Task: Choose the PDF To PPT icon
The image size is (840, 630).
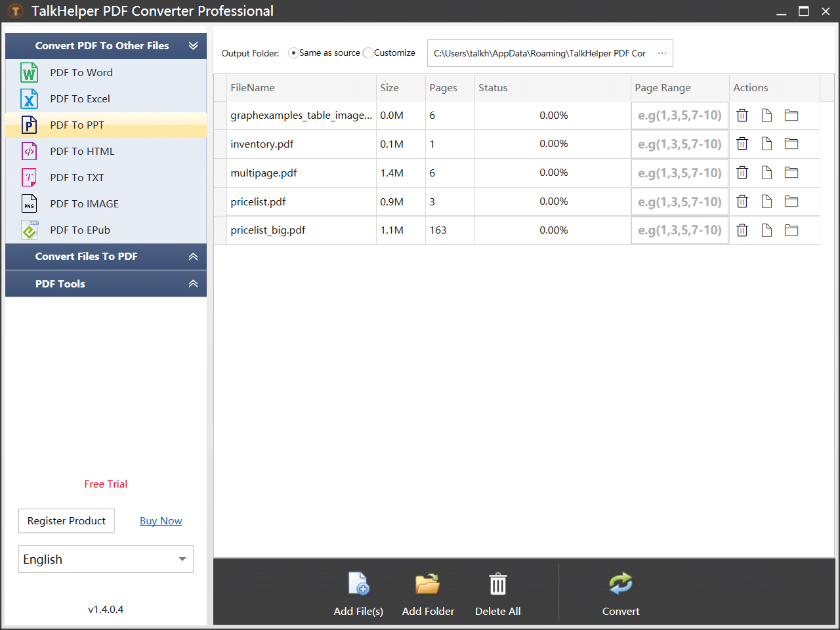Action: pyautogui.click(x=30, y=125)
